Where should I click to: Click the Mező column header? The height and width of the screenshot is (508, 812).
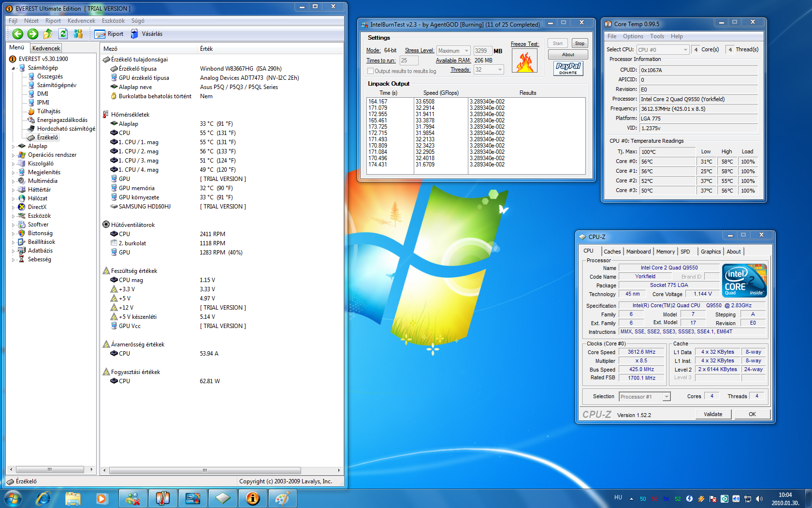[150, 49]
